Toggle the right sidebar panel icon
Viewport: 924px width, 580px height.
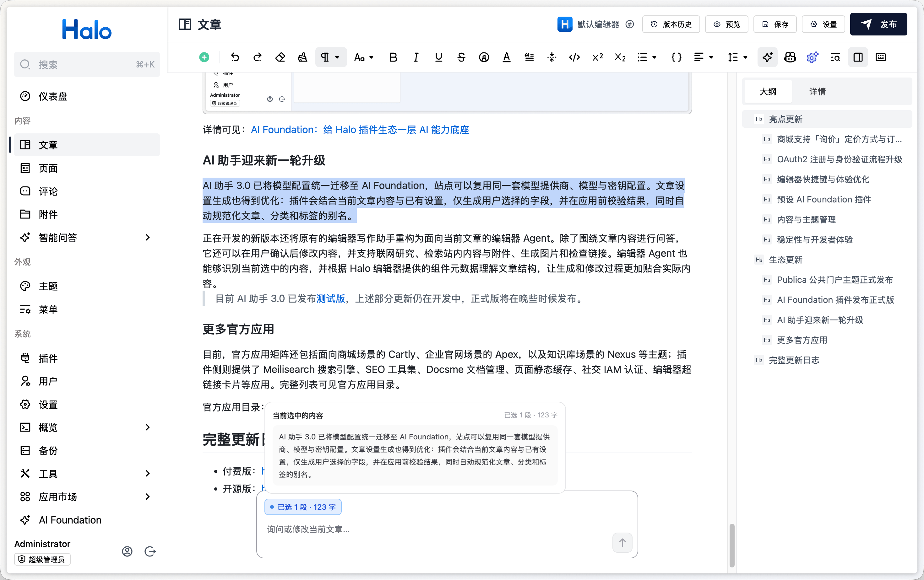pyautogui.click(x=858, y=57)
